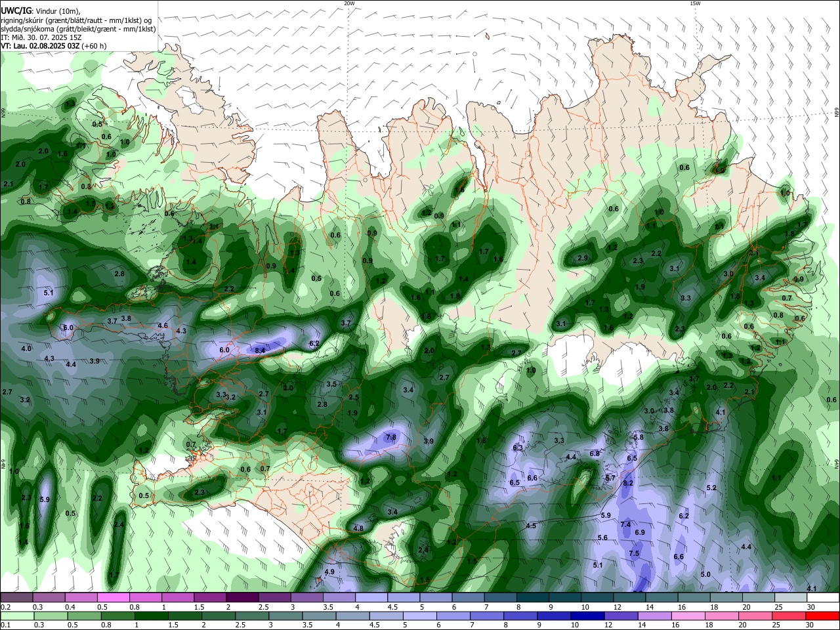
Task: Click the 5.0 rainfall value
Action: click(705, 574)
